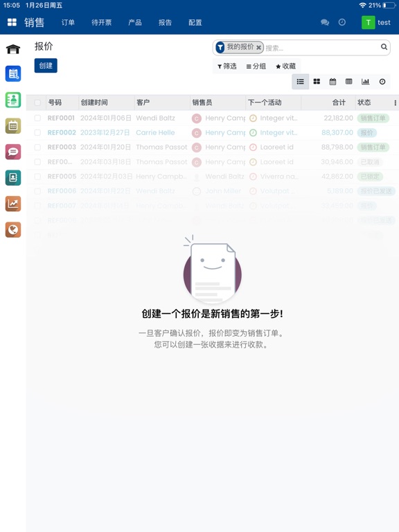The width and height of the screenshot is (399, 532).
Task: Click the 88,798.00 total cell
Action: [x=337, y=148]
